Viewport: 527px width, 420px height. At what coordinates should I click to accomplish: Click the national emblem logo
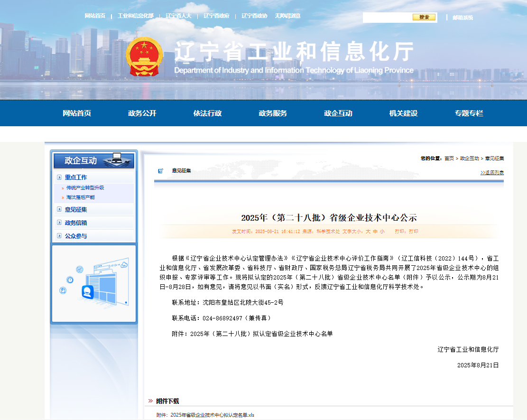[x=144, y=56]
